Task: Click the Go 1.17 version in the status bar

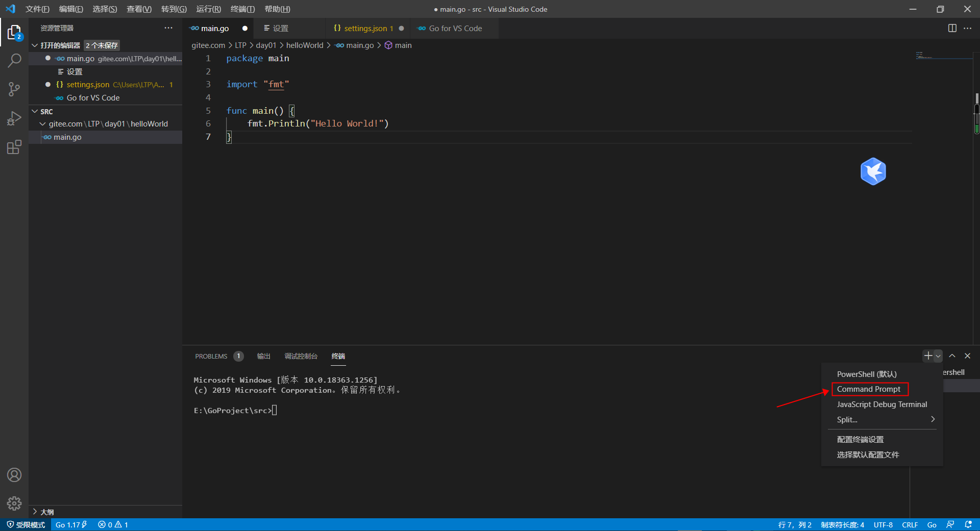Action: tap(71, 524)
